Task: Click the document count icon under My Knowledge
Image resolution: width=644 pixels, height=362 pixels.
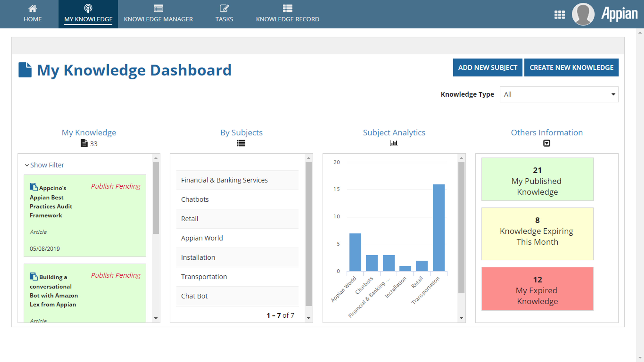Action: tap(84, 143)
